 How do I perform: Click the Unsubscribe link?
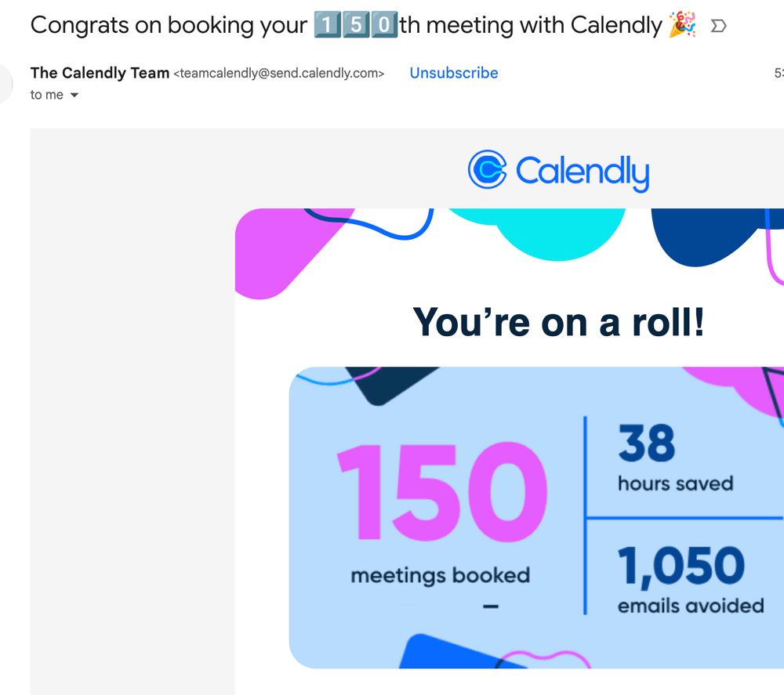coord(453,73)
